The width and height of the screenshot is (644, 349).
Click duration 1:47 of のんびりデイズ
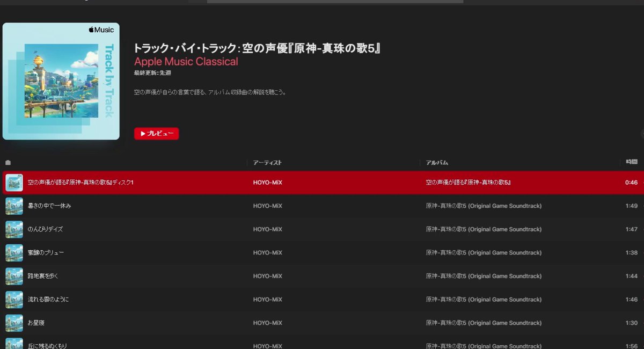tap(632, 229)
